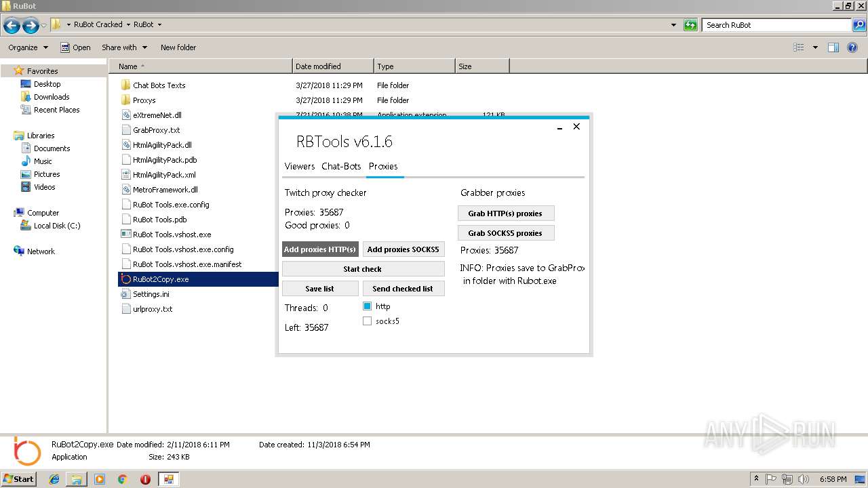The height and width of the screenshot is (488, 868).
Task: Click Add proxies SOCKS5 button
Action: click(403, 249)
